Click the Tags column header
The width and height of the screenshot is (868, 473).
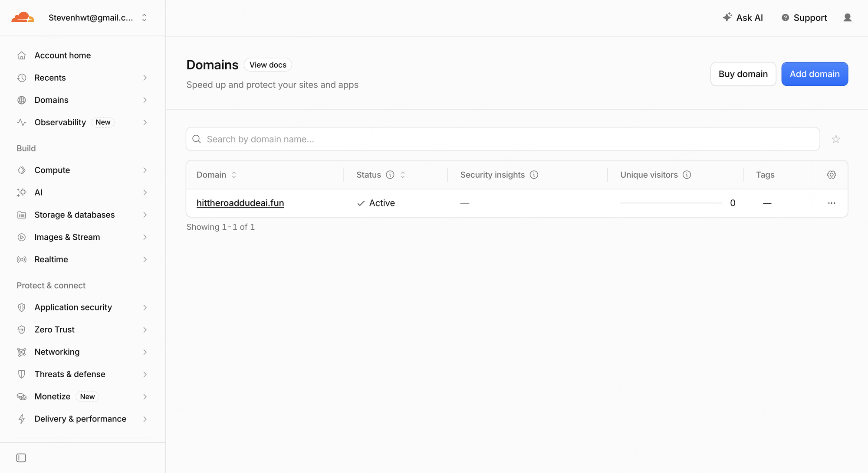pyautogui.click(x=765, y=175)
